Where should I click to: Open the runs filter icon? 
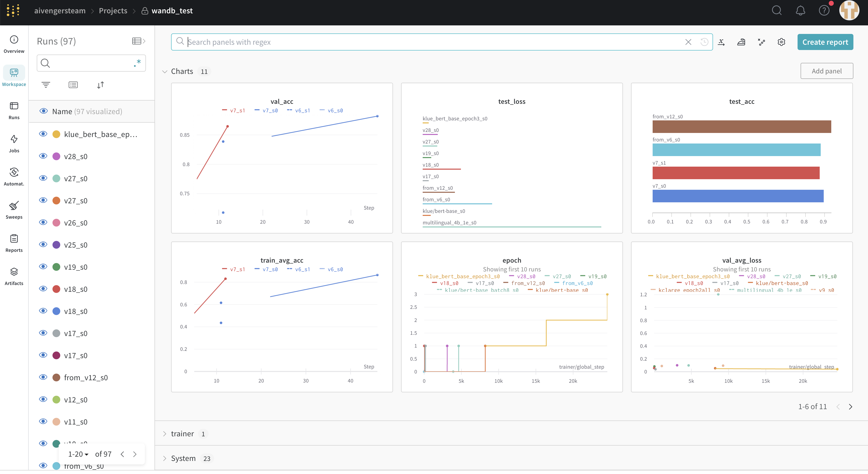(46, 85)
